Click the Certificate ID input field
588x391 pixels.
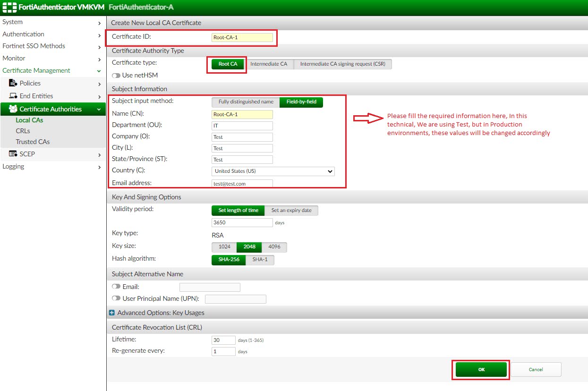tap(242, 37)
